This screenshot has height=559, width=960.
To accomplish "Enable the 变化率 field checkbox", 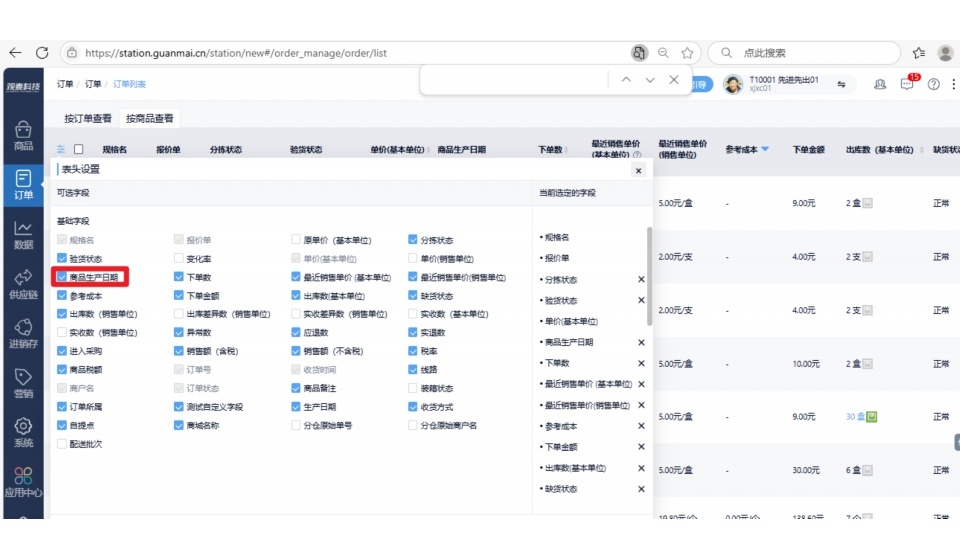I will pos(179,259).
